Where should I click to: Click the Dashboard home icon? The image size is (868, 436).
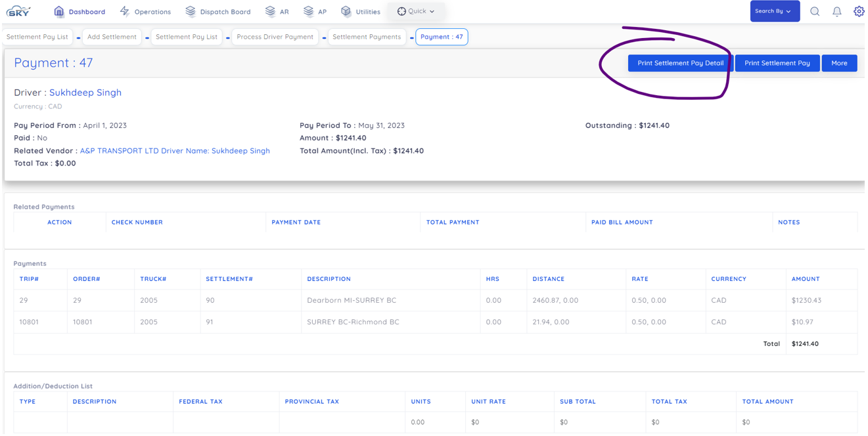pyautogui.click(x=59, y=11)
